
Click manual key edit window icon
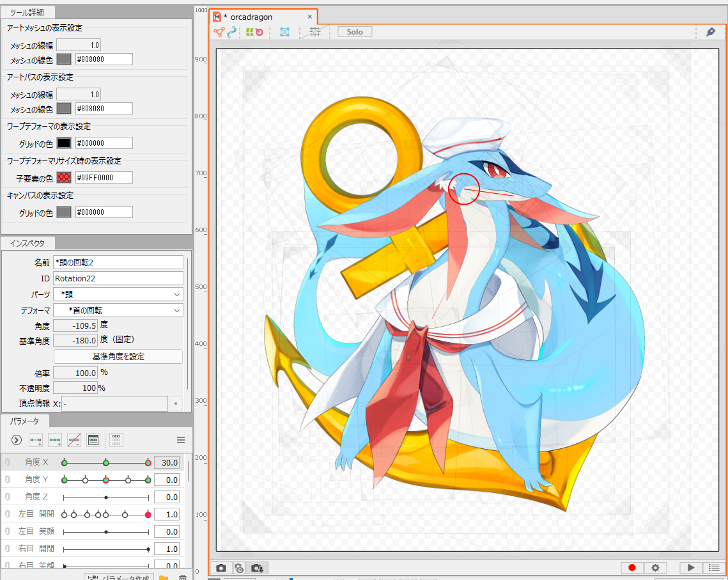click(x=93, y=440)
